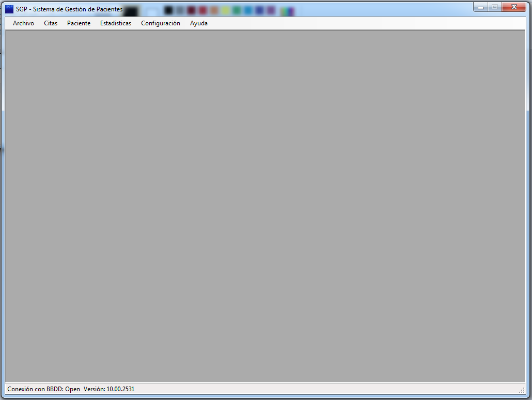Image resolution: width=532 pixels, height=400 pixels.
Task: Click empty menu bar space right of Ayuda
Action: point(362,23)
